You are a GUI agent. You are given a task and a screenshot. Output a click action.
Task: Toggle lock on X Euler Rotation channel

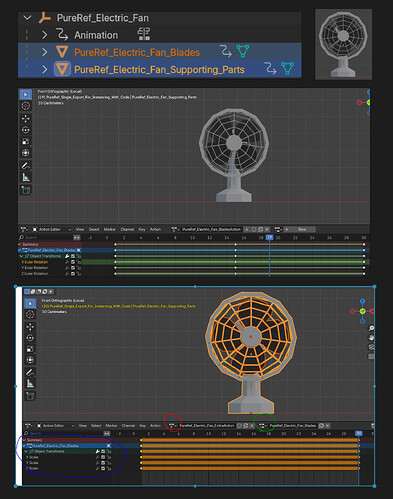click(x=79, y=262)
